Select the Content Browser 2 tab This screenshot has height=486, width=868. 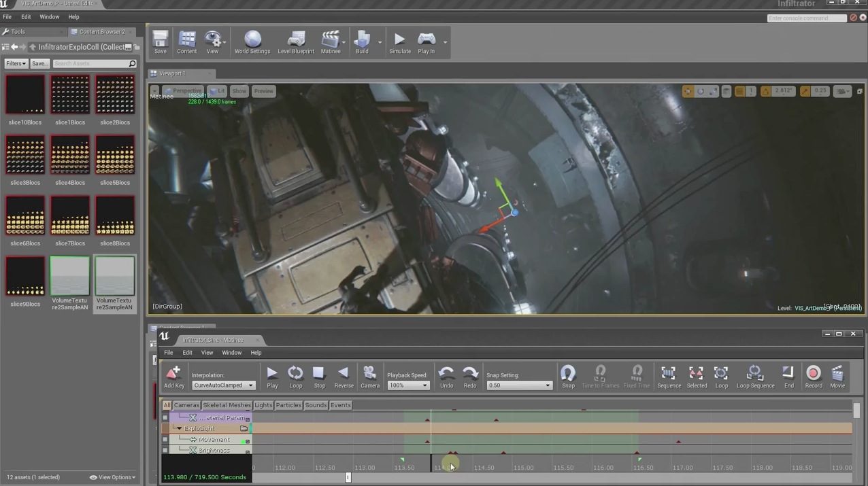pos(101,32)
